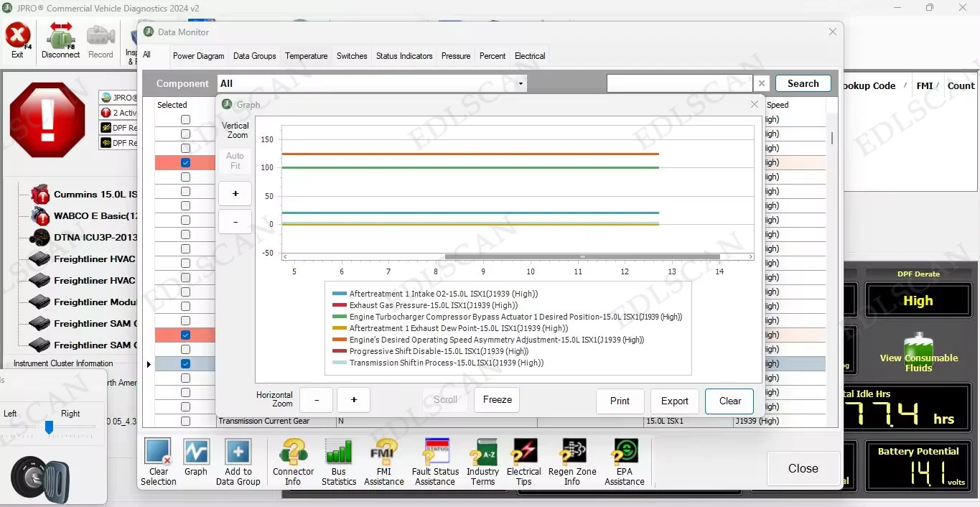Screen dimensions: 980x507
Task: Click the Close button in Data Monitor
Action: coord(803,468)
